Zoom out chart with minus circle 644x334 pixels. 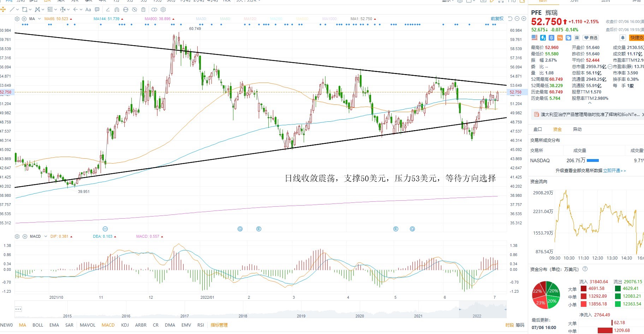point(517,19)
